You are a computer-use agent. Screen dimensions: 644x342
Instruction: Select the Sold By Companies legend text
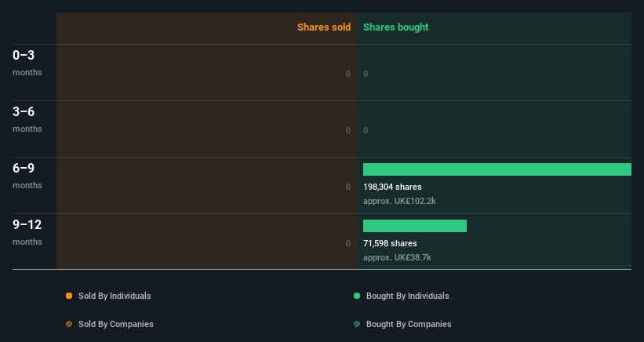pyautogui.click(x=116, y=324)
